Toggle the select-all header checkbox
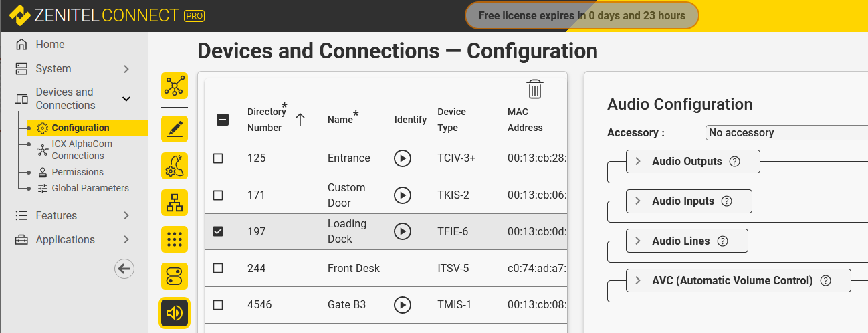 tap(223, 120)
